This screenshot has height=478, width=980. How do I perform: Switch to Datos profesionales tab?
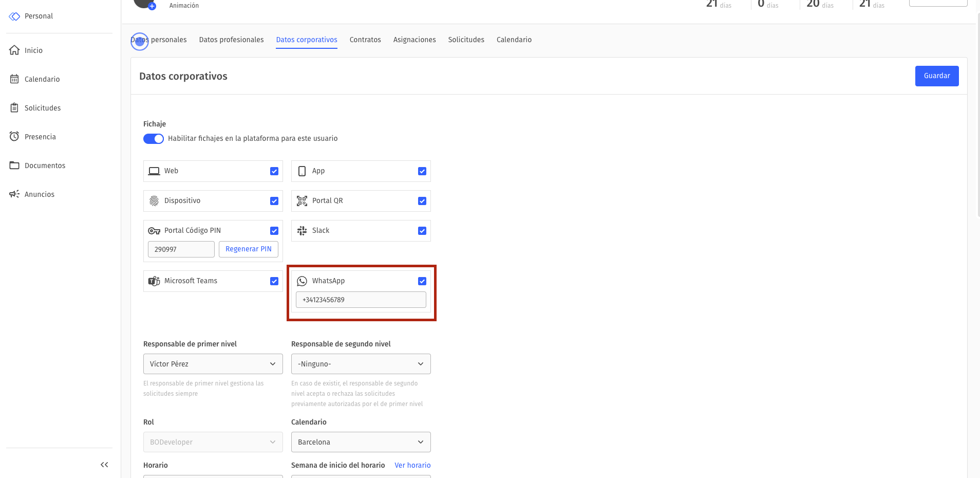[x=232, y=40]
